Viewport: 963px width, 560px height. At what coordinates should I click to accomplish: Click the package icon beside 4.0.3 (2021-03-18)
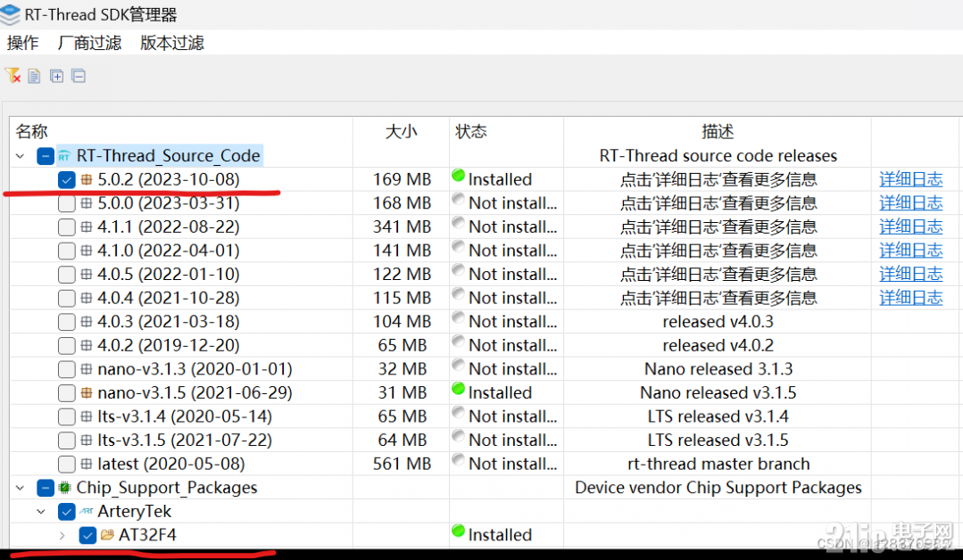tap(87, 321)
